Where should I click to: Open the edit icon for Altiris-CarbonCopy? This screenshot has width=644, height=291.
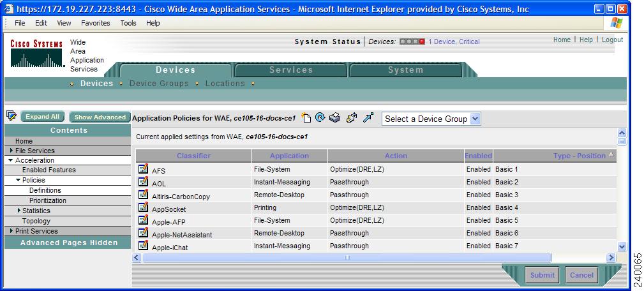coord(143,195)
